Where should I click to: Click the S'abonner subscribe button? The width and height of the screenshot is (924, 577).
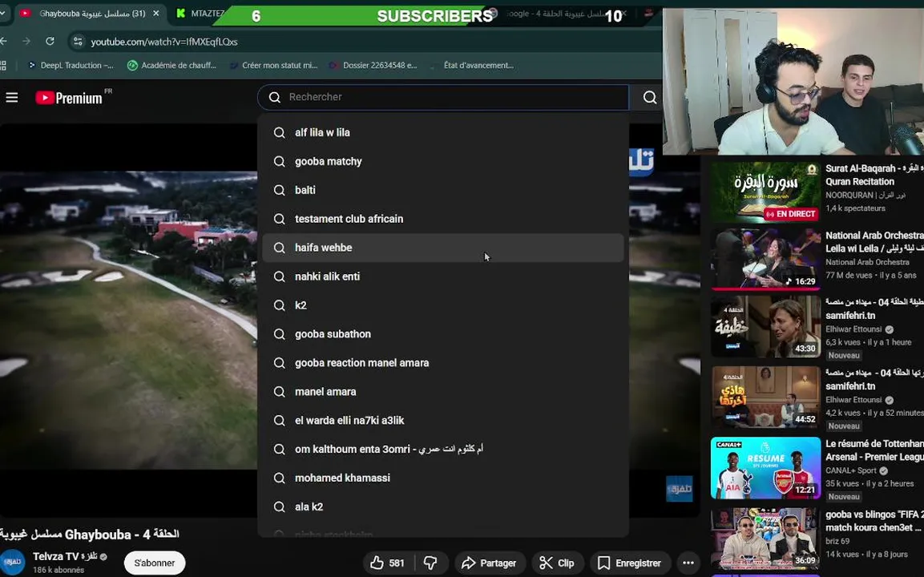pyautogui.click(x=155, y=563)
